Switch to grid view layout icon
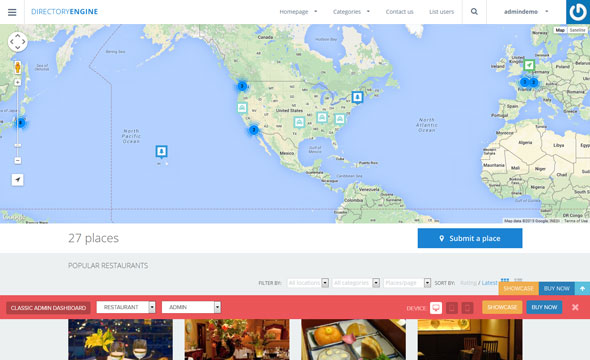The image size is (590, 360). (505, 280)
